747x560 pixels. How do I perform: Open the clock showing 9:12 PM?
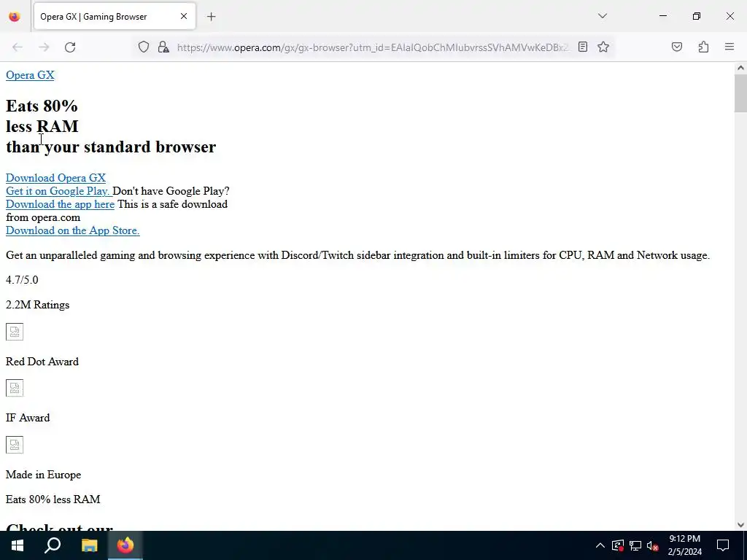point(684,545)
